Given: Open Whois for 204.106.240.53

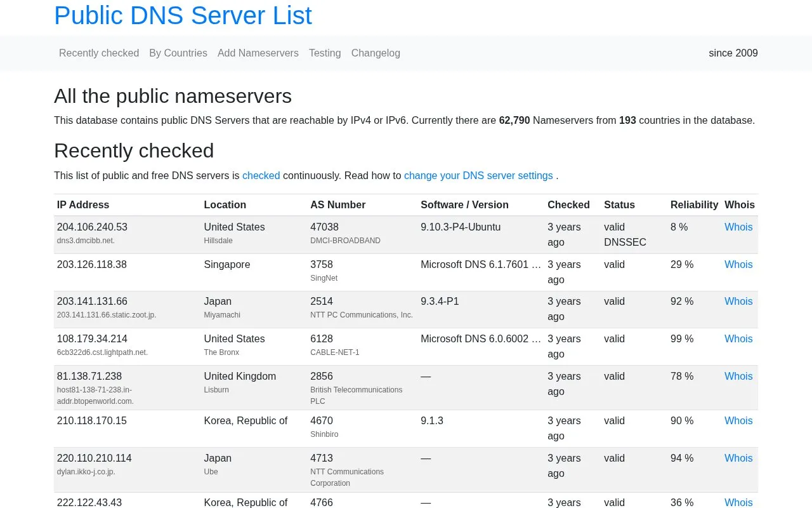Looking at the screenshot, I should point(738,227).
